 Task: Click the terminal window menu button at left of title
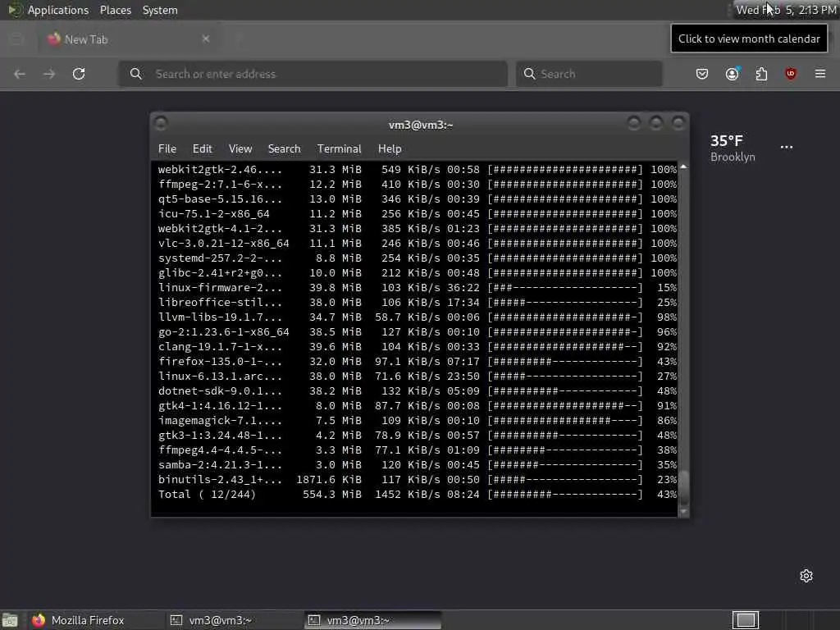(161, 124)
